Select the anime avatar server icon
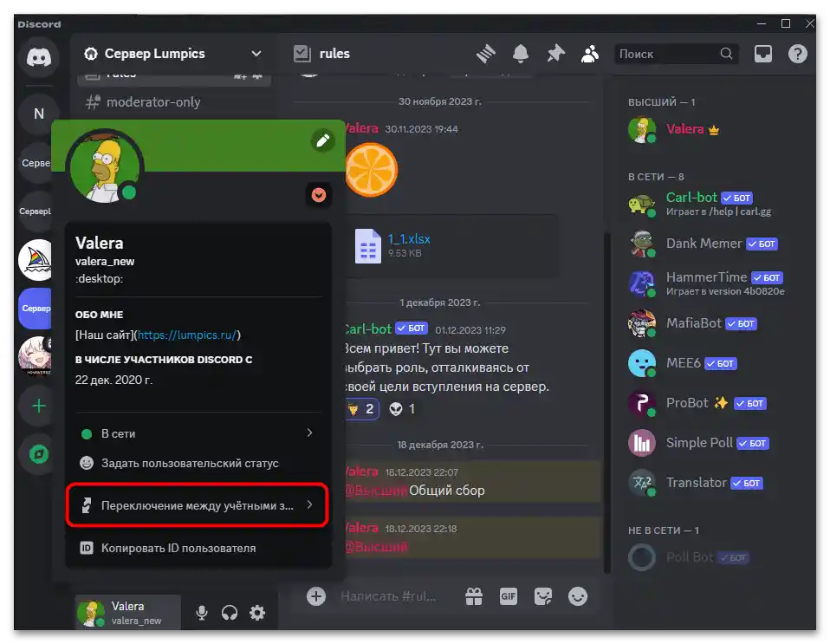This screenshot has width=830, height=644. [x=35, y=355]
